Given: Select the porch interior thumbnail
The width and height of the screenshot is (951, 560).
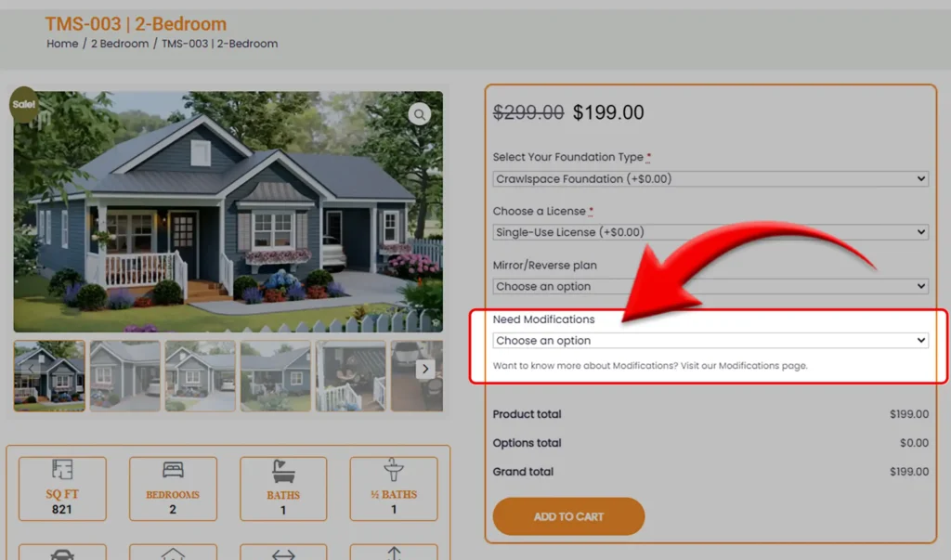Looking at the screenshot, I should coord(350,376).
